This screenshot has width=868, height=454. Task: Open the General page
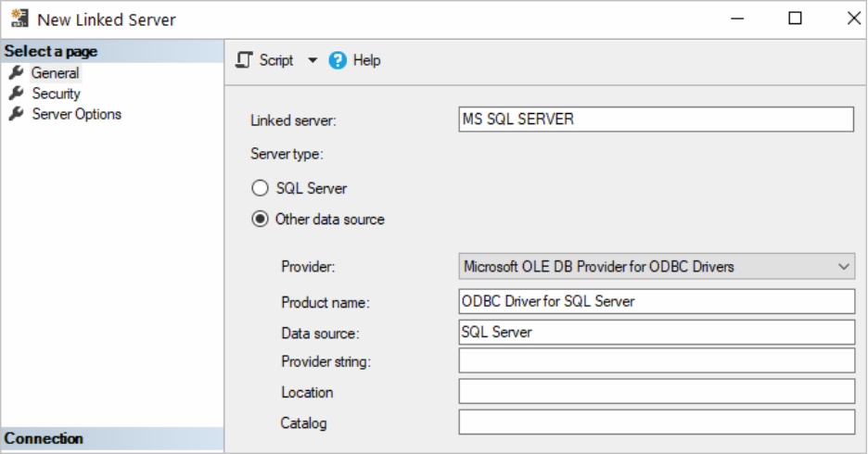(55, 73)
